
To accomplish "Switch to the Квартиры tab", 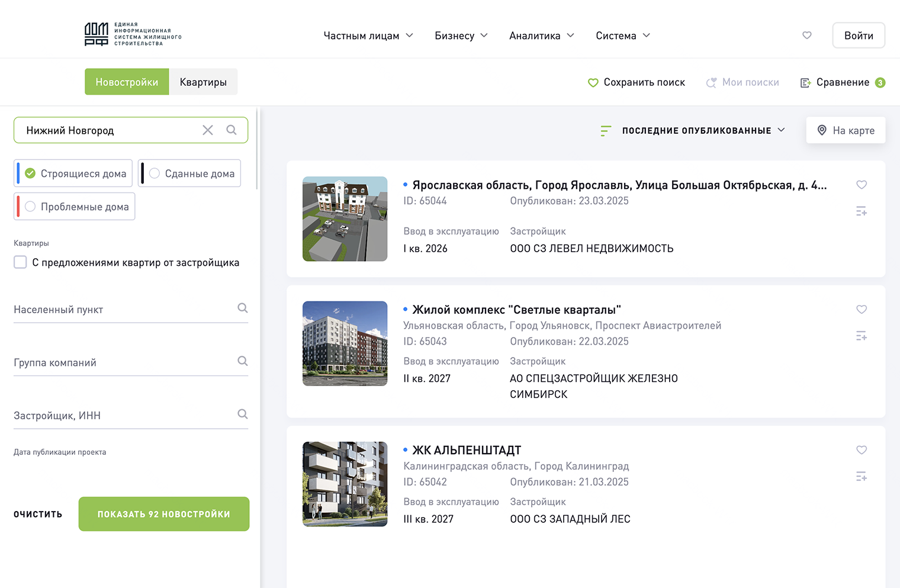I will (203, 82).
